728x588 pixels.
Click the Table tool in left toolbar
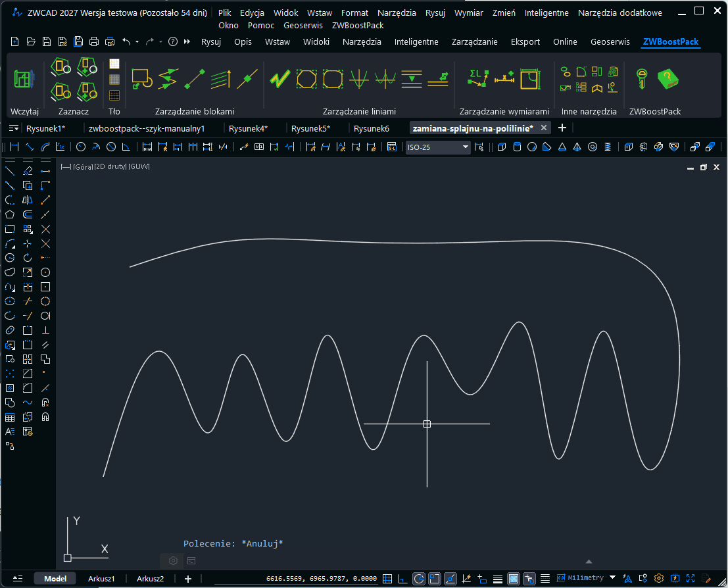pos(10,417)
